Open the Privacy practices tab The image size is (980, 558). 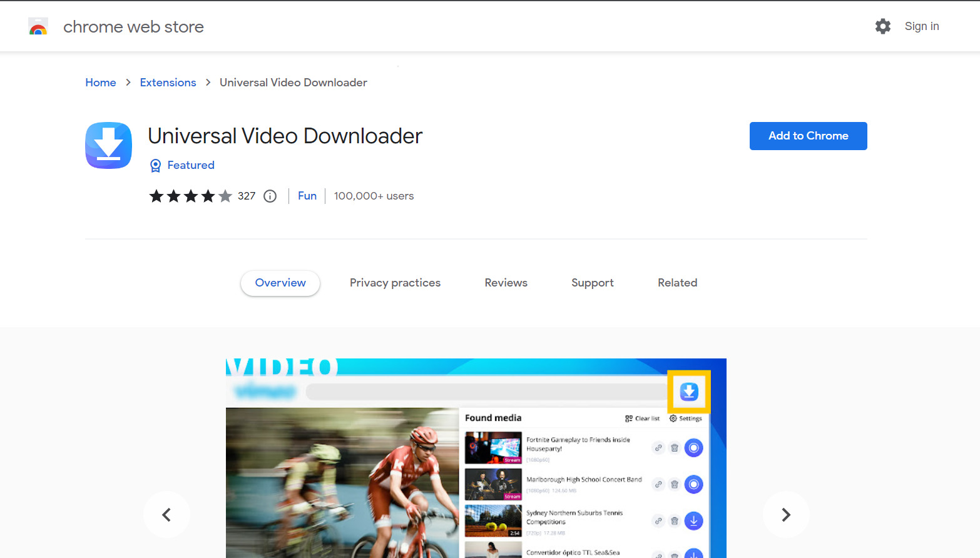click(x=395, y=283)
